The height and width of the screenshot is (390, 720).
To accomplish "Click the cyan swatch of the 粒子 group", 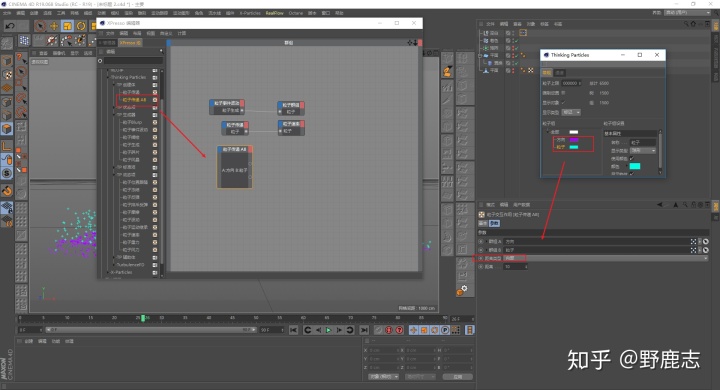I will (574, 147).
